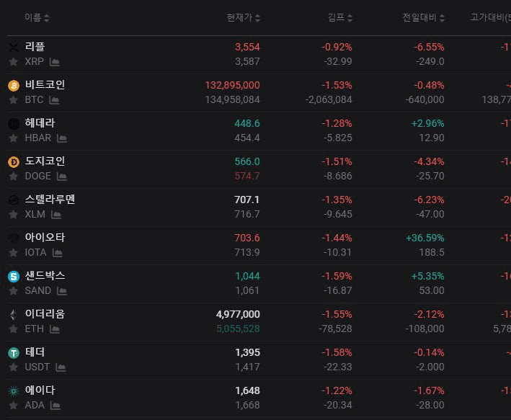Favorite ADA with the star
511x420 pixels.
14,406
